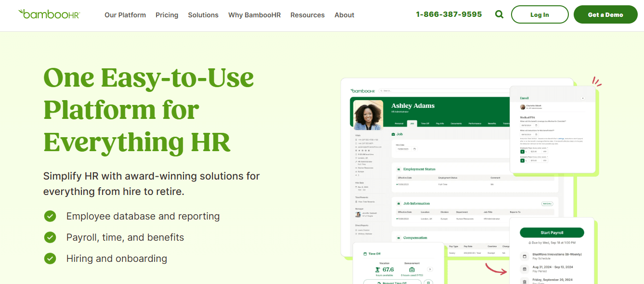
Task: Expand the Enroll card chevron
Action: [583, 98]
